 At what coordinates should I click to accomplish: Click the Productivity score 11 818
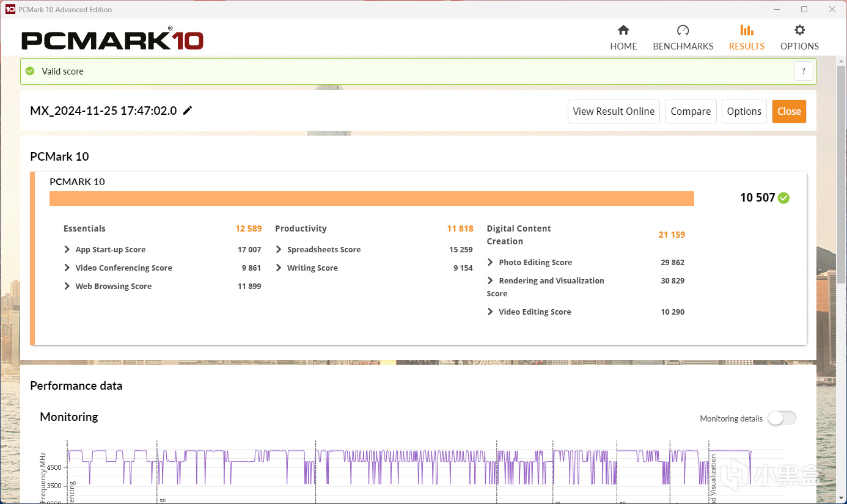[x=460, y=228]
